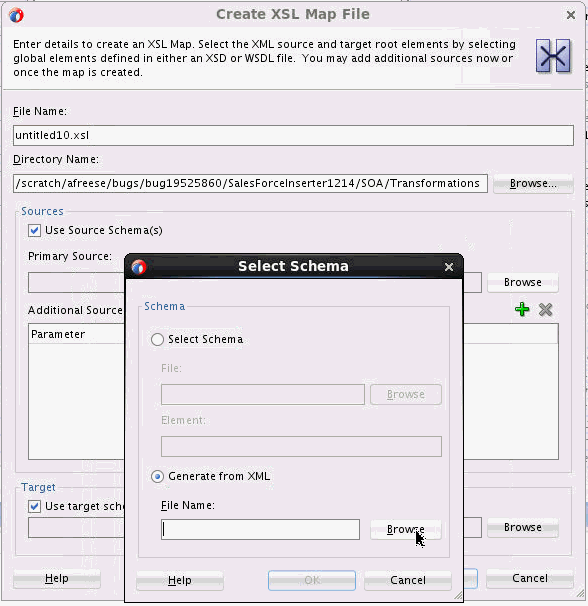Cancel the Select Schema dialog
This screenshot has width=588, height=606.
coord(407,580)
